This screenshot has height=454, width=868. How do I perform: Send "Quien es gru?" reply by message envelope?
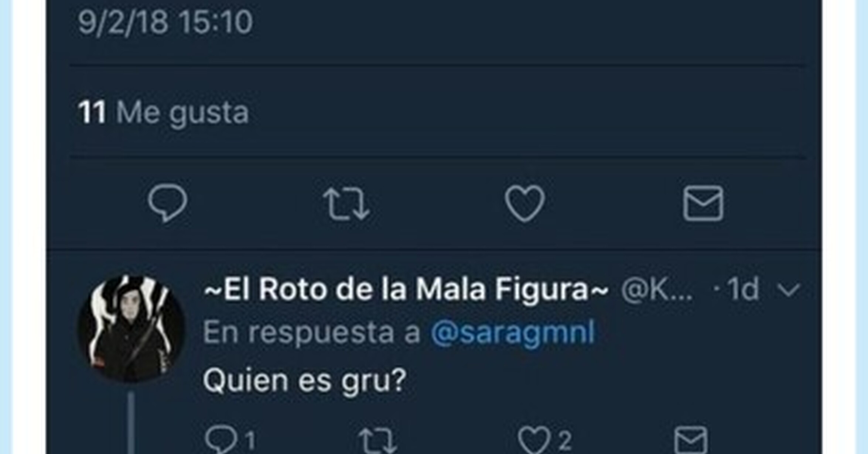(691, 440)
